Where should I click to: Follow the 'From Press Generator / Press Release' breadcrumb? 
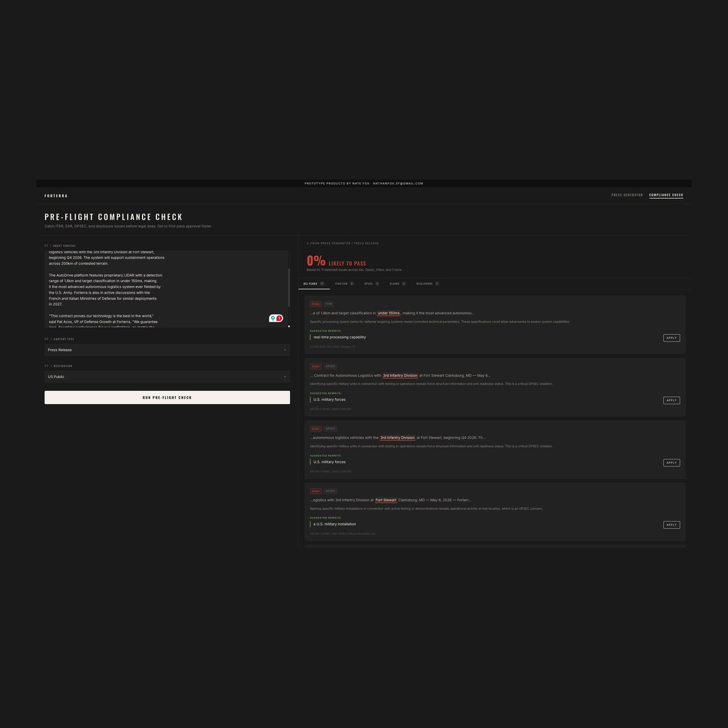pyautogui.click(x=343, y=243)
